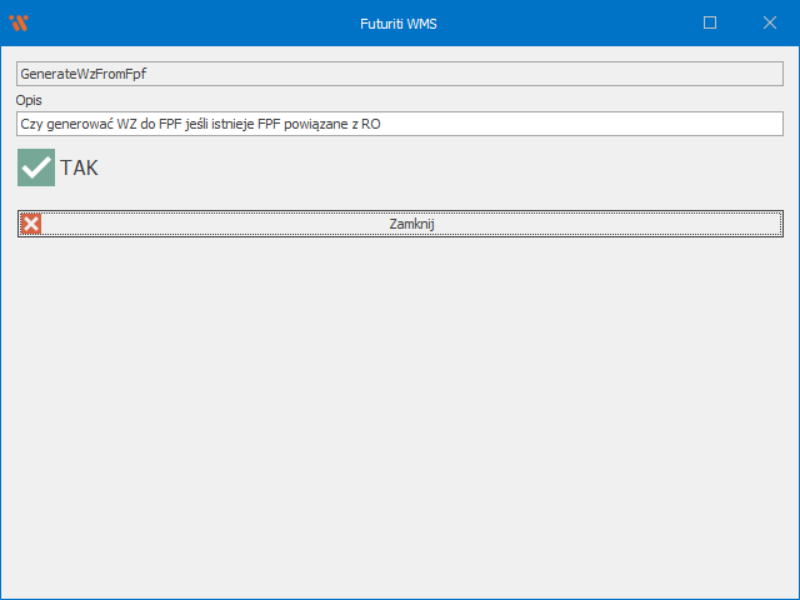
Task: Place cursor after 'RO' in the description
Action: tap(383, 124)
